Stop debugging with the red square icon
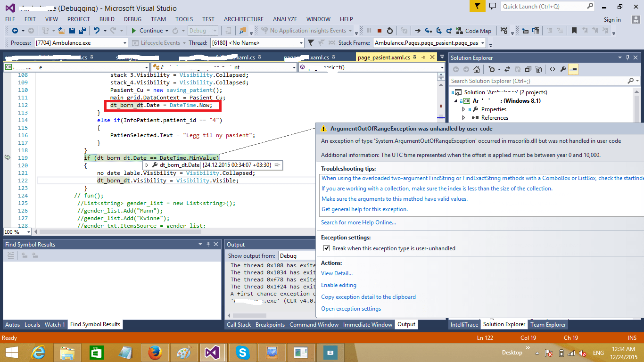Viewport: 644px width, 362px height. [380, 31]
